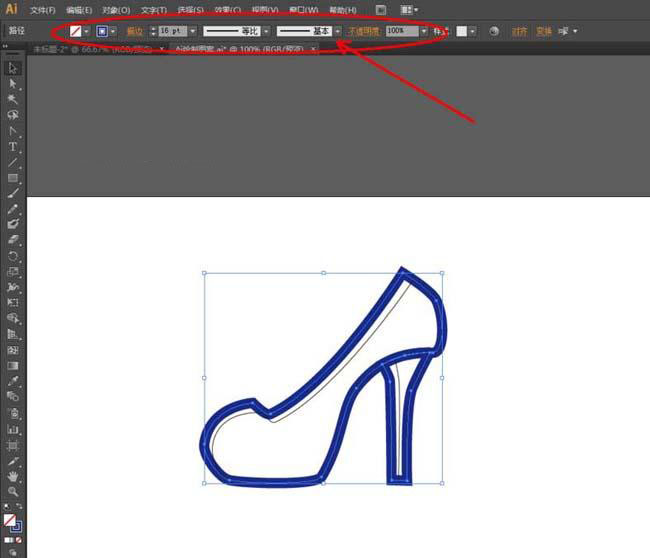Select the Column Graph tool
The image size is (650, 558).
(x=12, y=429)
